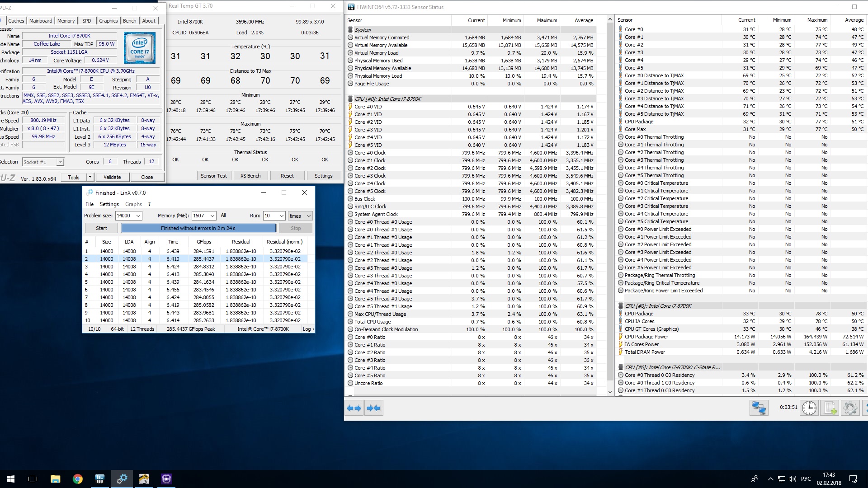
Task: Click the XS Bench button in Real Temp
Action: [250, 176]
